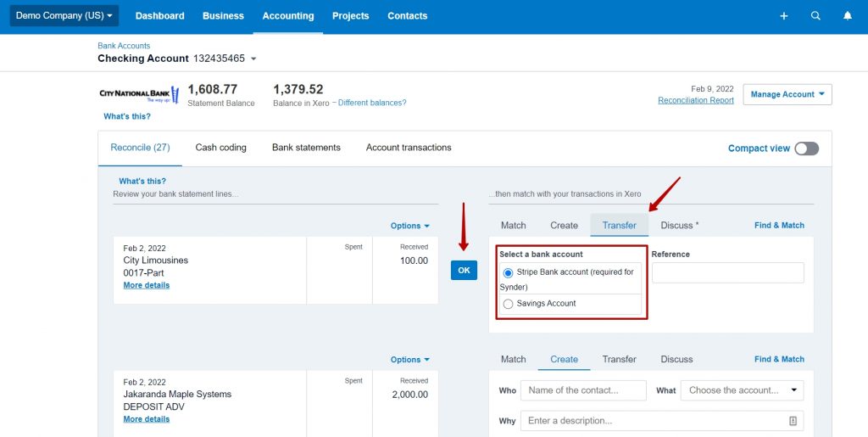Screen dimensions: 868x437
Task: Open the Accounting menu
Action: point(288,16)
